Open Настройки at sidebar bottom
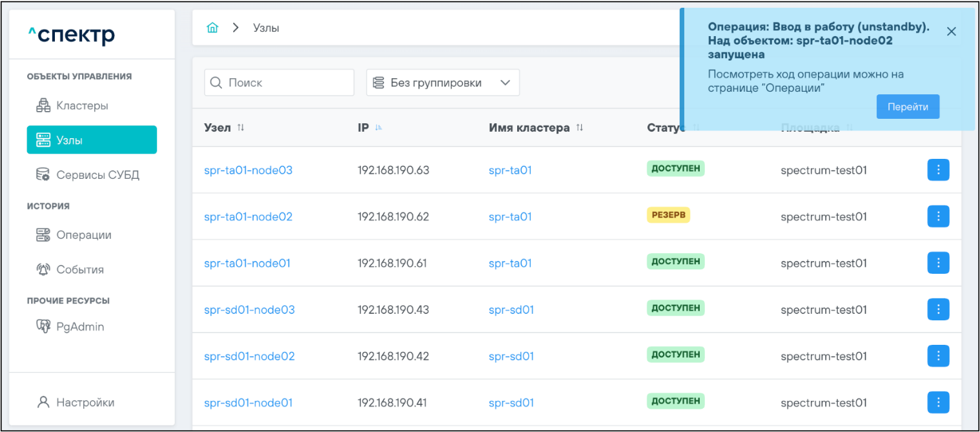The image size is (980, 432). 85,402
